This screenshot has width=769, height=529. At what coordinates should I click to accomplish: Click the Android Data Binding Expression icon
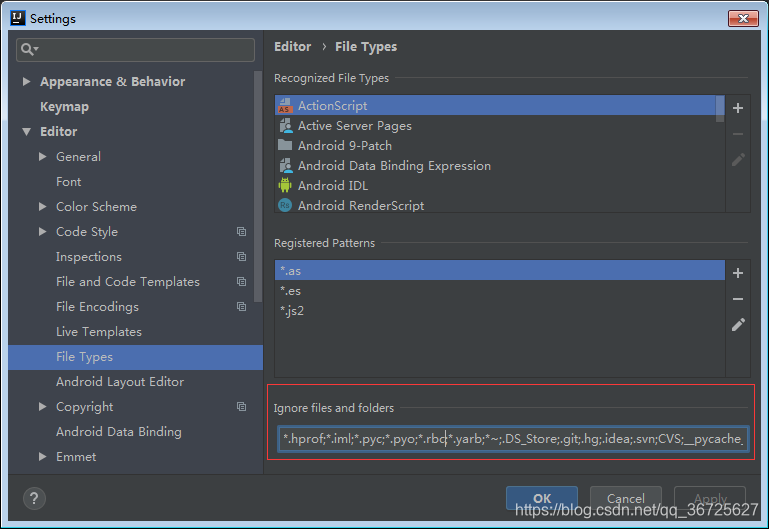285,165
